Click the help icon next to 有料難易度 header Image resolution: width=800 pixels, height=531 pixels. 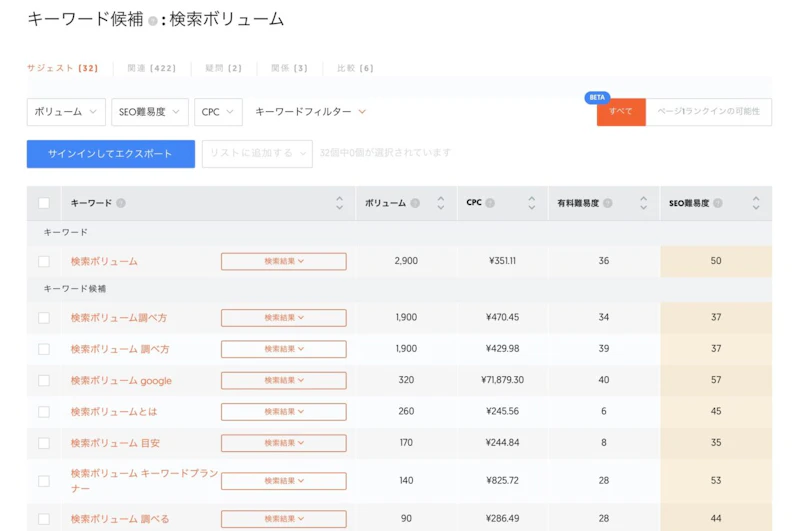click(x=607, y=203)
